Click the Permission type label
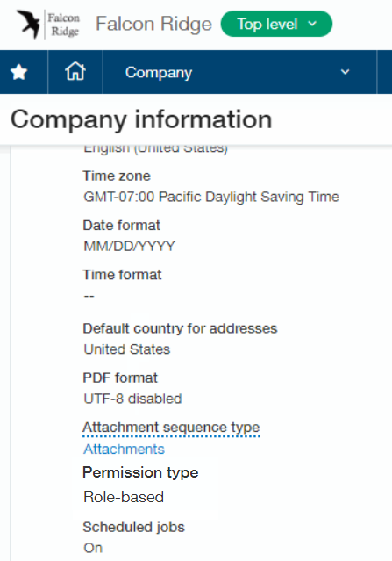This screenshot has height=561, width=392. (x=140, y=472)
